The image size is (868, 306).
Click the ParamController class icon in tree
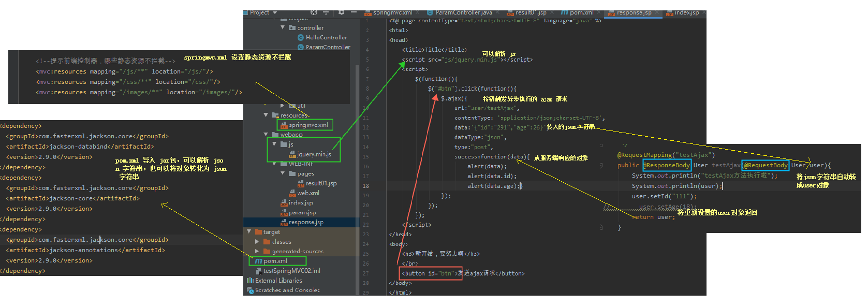point(301,47)
